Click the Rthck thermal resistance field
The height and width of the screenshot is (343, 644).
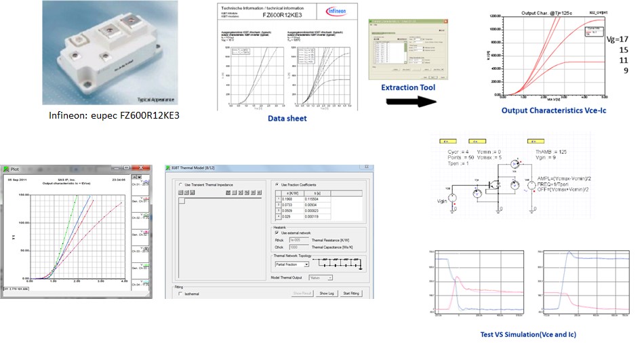click(298, 240)
